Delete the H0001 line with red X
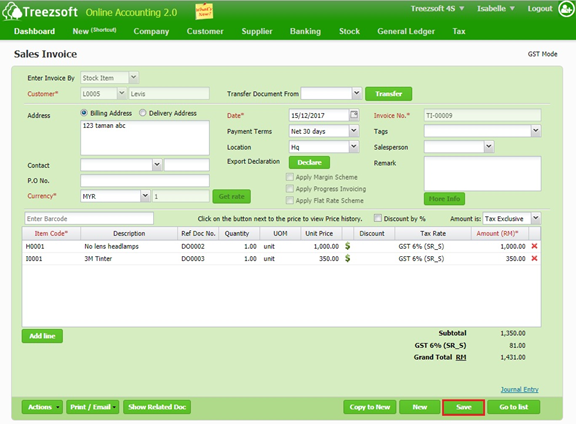The width and height of the screenshot is (576, 424). 534,246
